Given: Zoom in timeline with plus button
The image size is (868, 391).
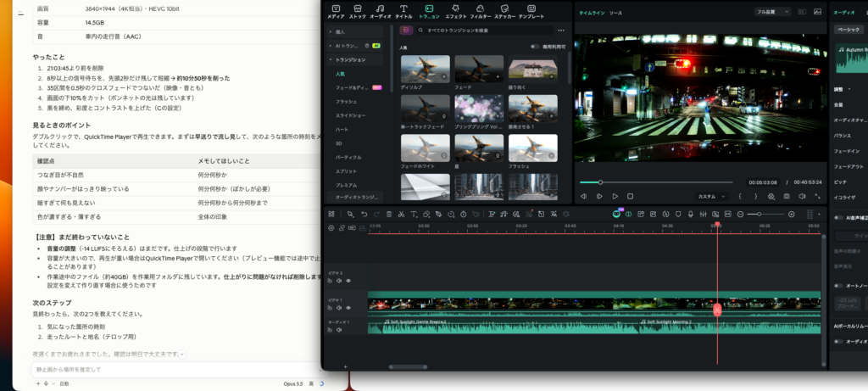Looking at the screenshot, I should pos(792,215).
